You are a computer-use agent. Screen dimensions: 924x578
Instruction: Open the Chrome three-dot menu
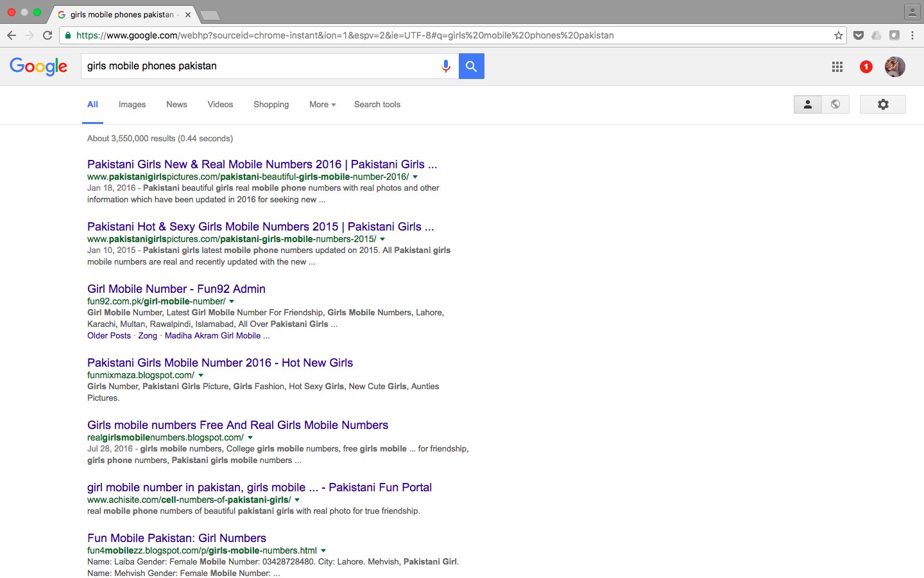[x=912, y=35]
